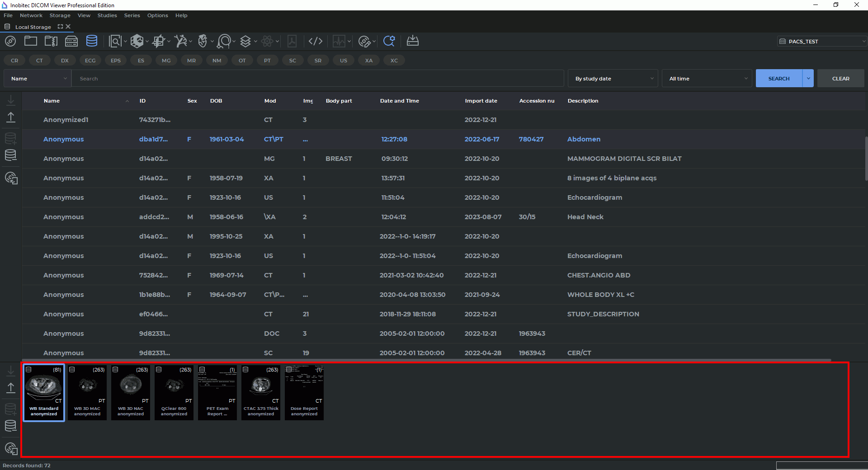The width and height of the screenshot is (868, 470).
Task: Open the All time period dropdown
Action: [707, 79]
